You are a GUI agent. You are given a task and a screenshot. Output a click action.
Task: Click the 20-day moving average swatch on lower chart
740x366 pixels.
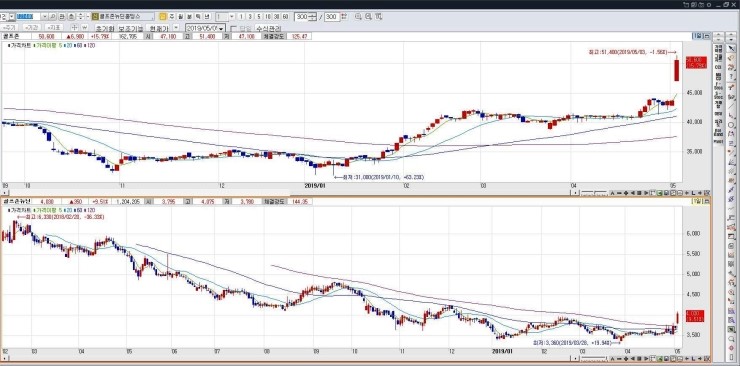click(65, 210)
